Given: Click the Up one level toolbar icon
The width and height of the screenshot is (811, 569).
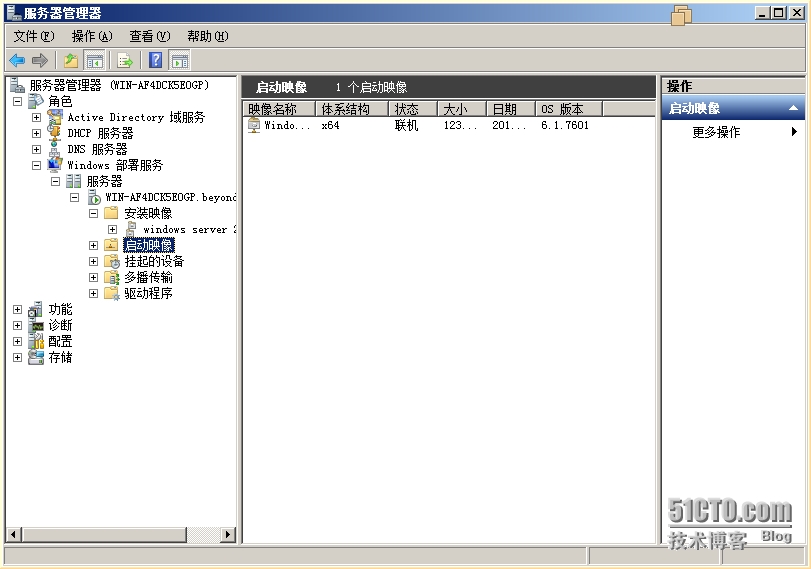Looking at the screenshot, I should coord(71,61).
